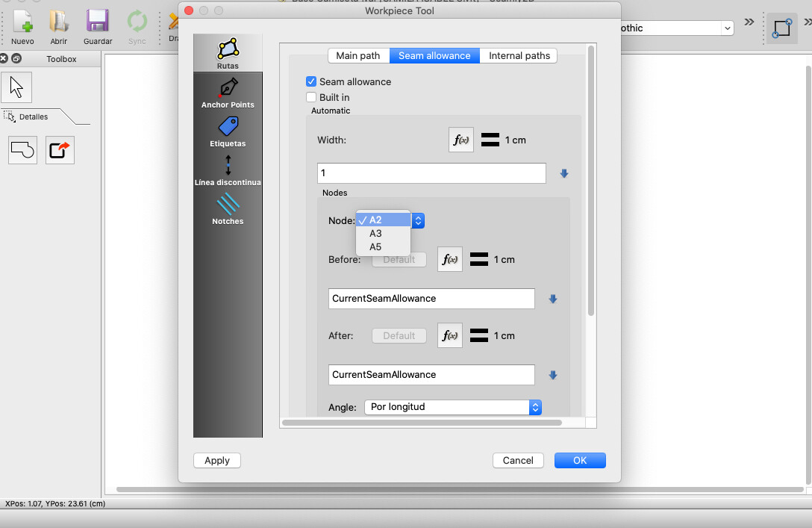
Task: Click the Width value input field
Action: (x=431, y=173)
